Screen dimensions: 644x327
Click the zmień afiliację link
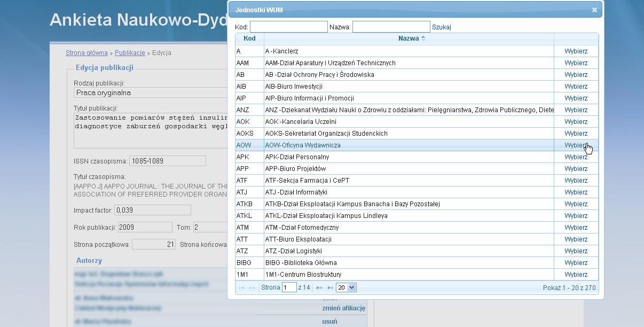pos(344,308)
